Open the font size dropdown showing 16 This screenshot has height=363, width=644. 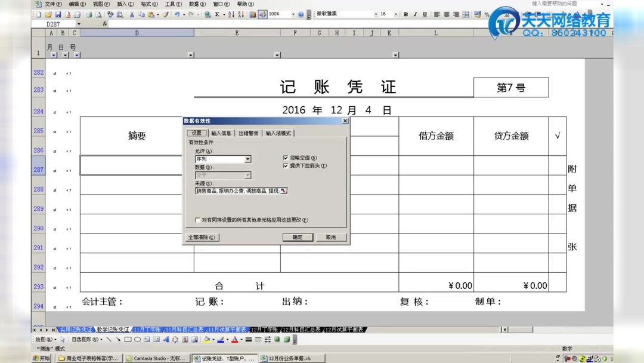395,14
